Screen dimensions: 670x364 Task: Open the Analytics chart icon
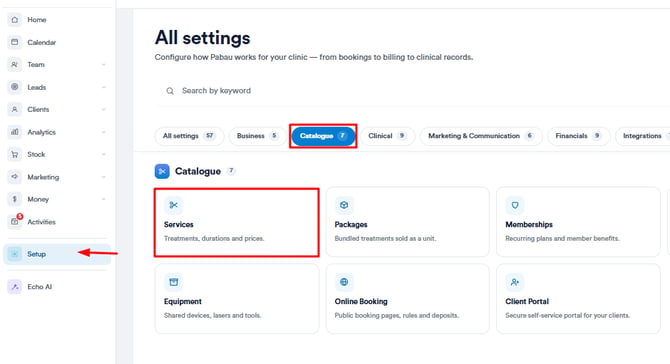click(15, 132)
